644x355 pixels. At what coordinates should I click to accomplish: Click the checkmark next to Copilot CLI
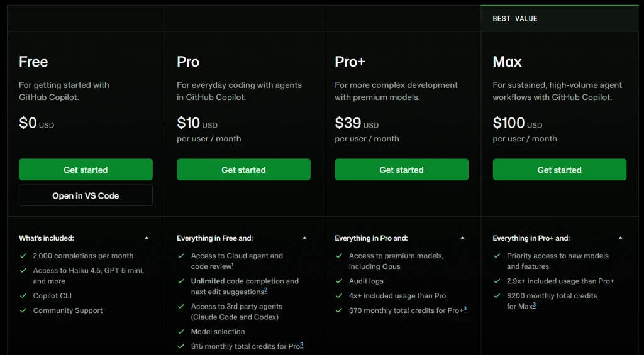pos(23,295)
